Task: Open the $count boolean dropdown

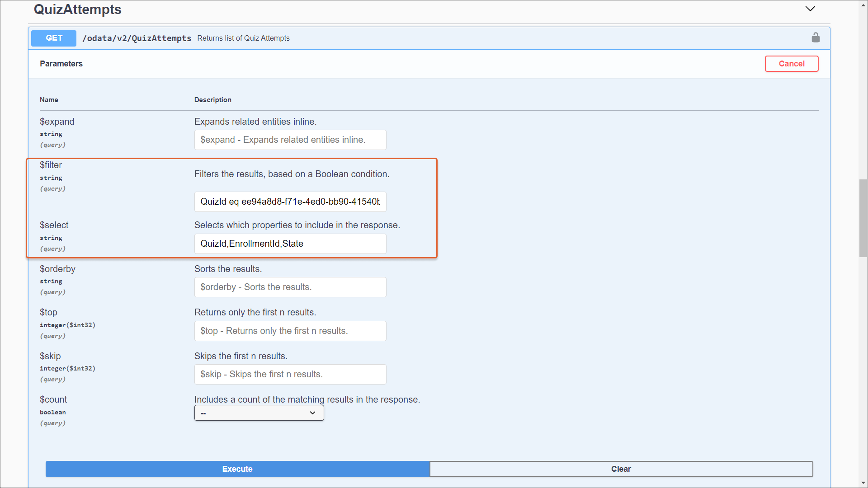Action: [x=259, y=413]
